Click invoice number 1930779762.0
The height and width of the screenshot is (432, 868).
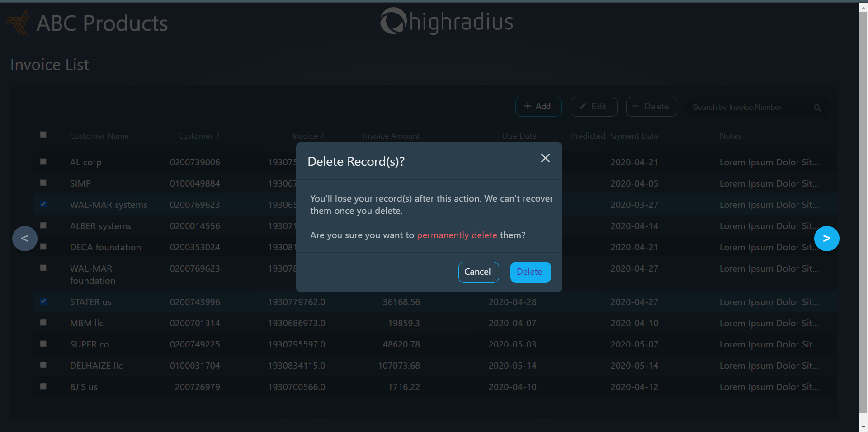click(297, 302)
